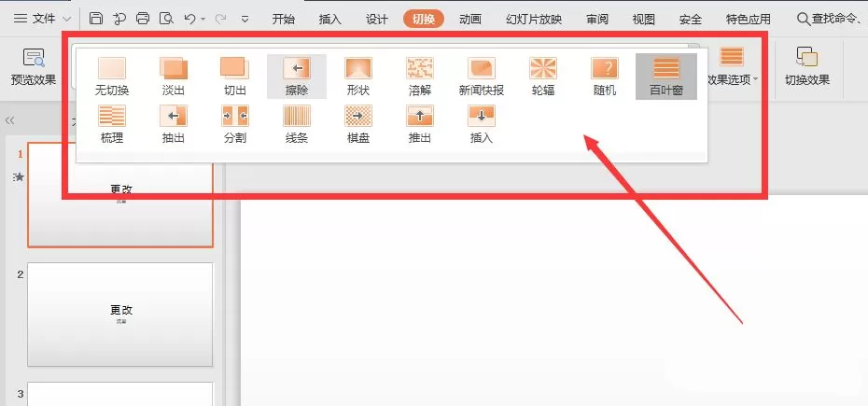This screenshot has height=406, width=868.
Task: Choose the 推出 push transition
Action: point(420,124)
